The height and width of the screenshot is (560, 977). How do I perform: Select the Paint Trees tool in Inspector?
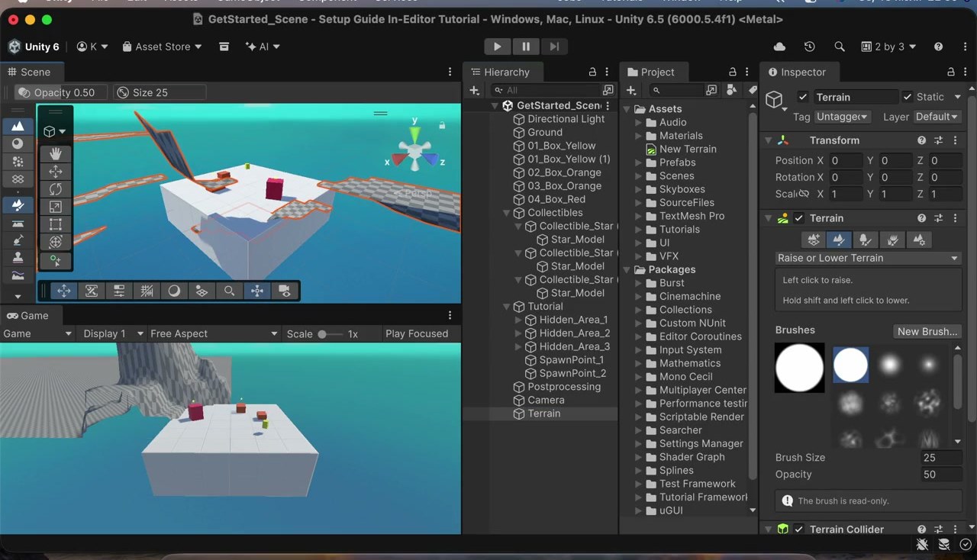tap(865, 240)
